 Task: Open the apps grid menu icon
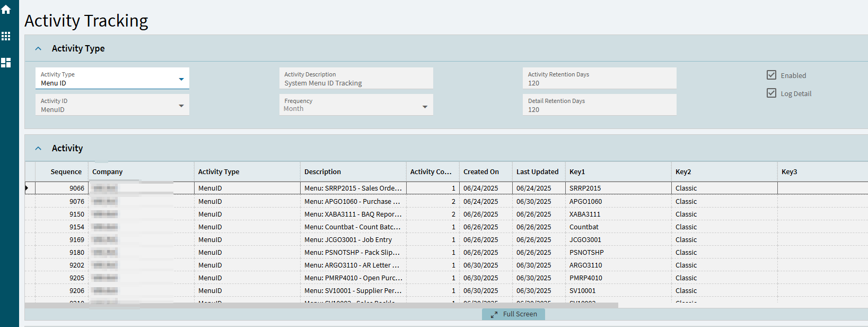click(x=6, y=36)
